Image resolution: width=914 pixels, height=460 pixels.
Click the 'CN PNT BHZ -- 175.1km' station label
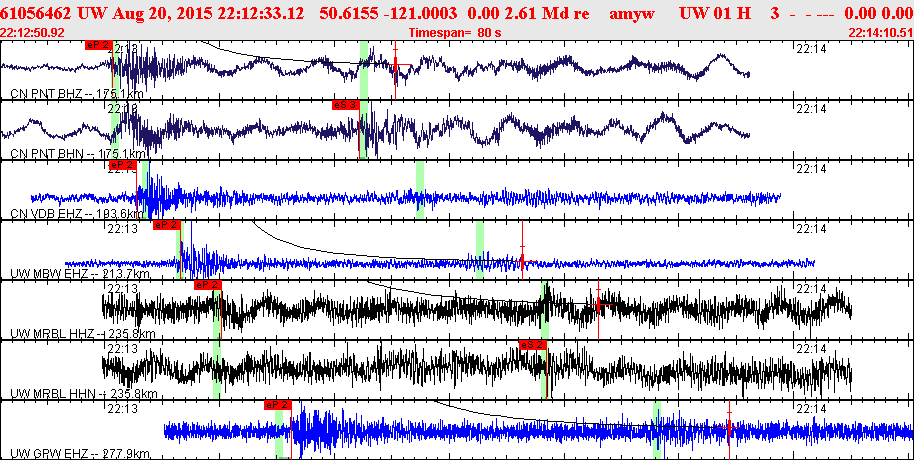pyautogui.click(x=78, y=93)
